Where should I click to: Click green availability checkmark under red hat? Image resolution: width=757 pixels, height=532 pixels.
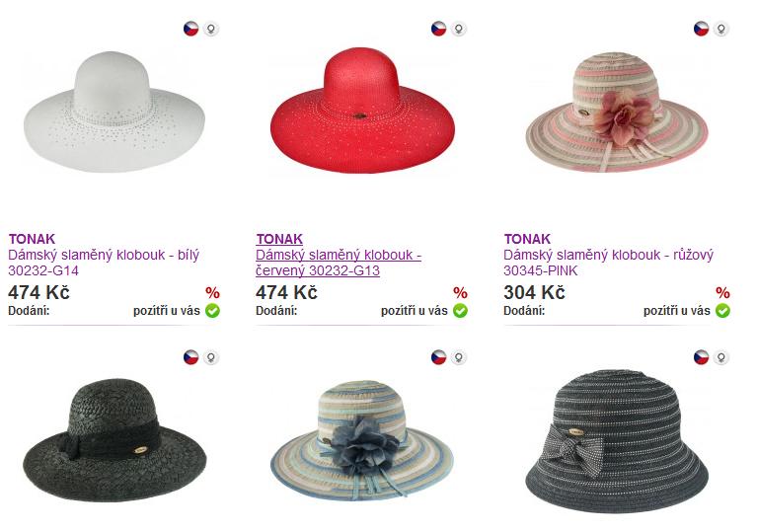pyautogui.click(x=460, y=310)
